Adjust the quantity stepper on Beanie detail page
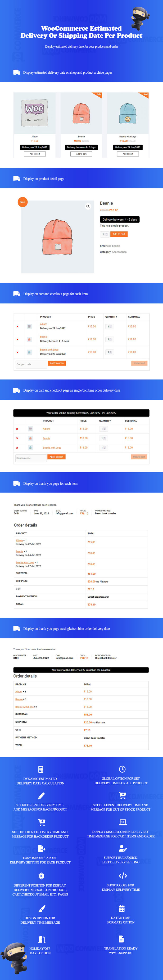This screenshot has height=980, width=163. pos(105,234)
